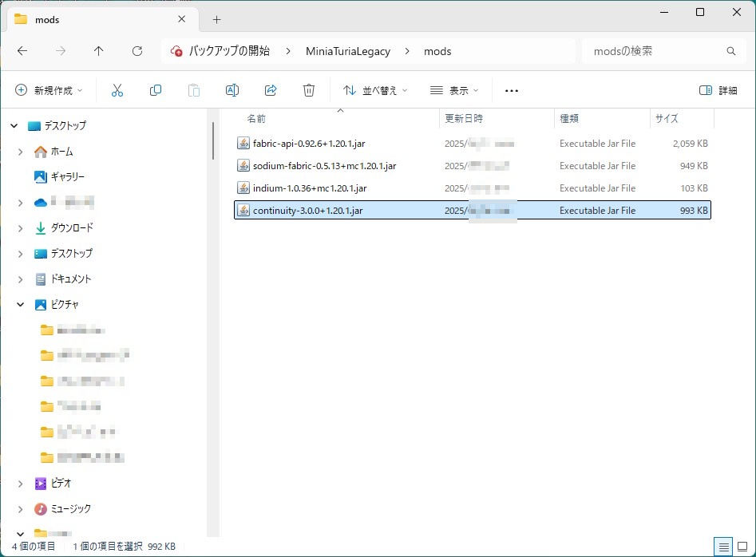756x557 pixels.
Task: Click the jar icon of fabric-api file
Action: [x=243, y=143]
